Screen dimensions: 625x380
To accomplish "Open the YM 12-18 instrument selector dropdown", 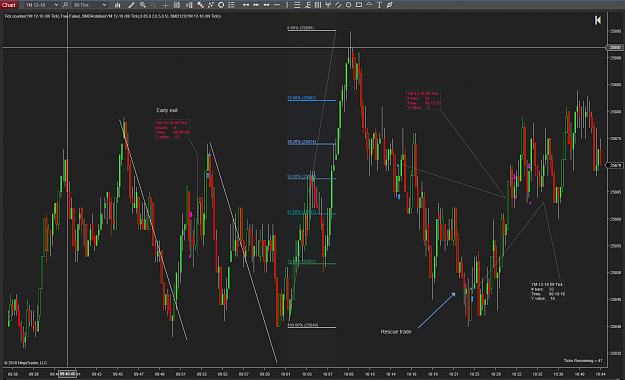I will [x=41, y=5].
